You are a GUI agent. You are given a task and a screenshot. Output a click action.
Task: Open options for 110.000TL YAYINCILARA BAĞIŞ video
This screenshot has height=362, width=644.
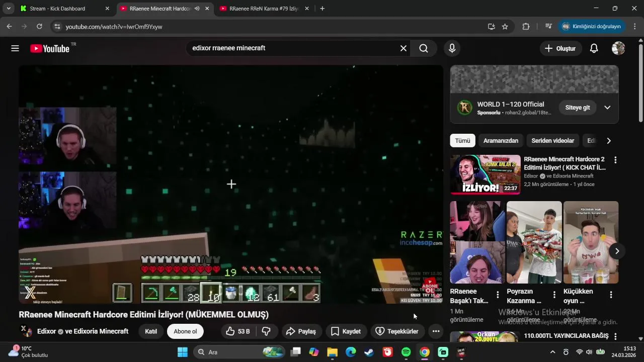(615, 336)
